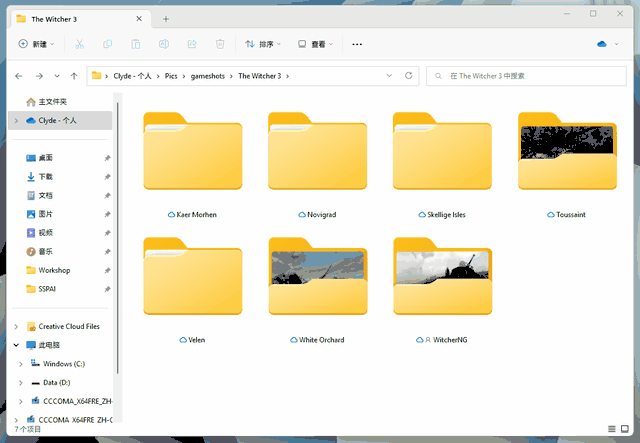Open a new tab with plus button
Image resolution: width=640 pixels, height=443 pixels.
point(166,19)
